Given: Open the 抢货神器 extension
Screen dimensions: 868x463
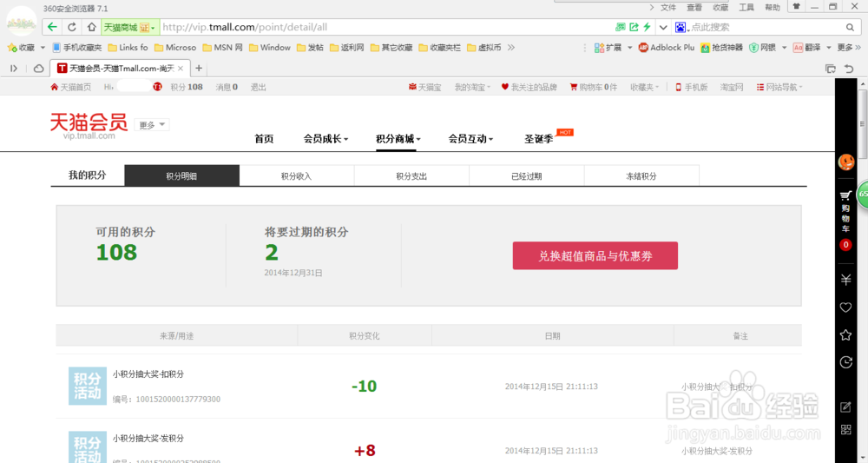Looking at the screenshot, I should click(x=722, y=48).
